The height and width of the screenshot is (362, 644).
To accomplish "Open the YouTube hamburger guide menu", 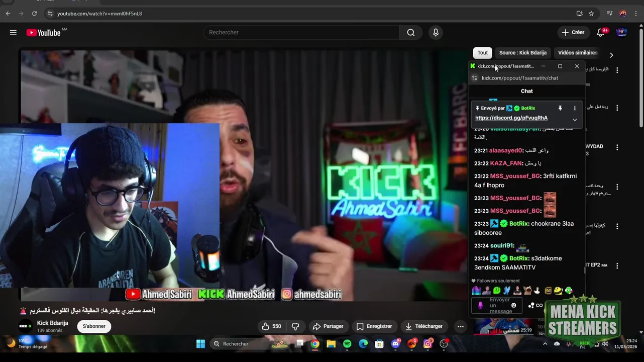I will click(13, 33).
